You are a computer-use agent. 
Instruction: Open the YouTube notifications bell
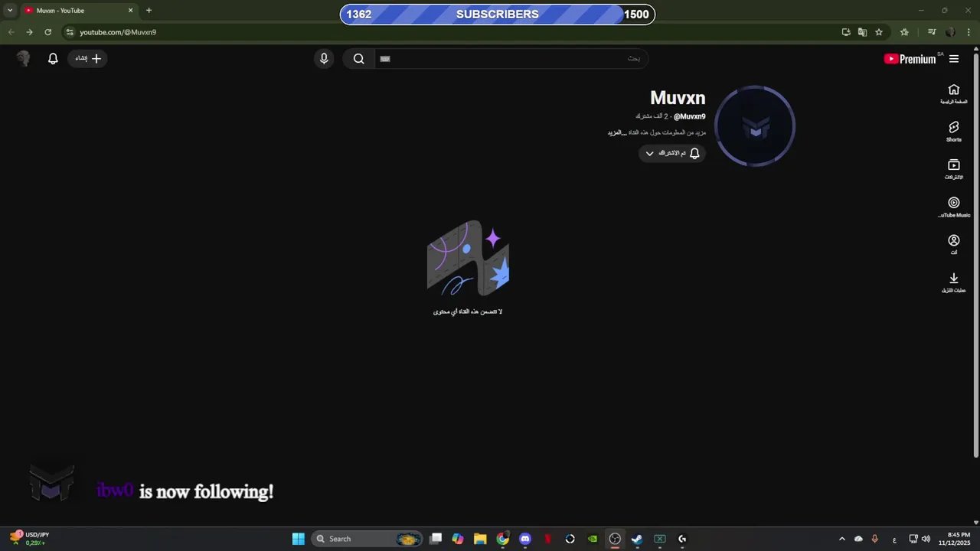(53, 58)
